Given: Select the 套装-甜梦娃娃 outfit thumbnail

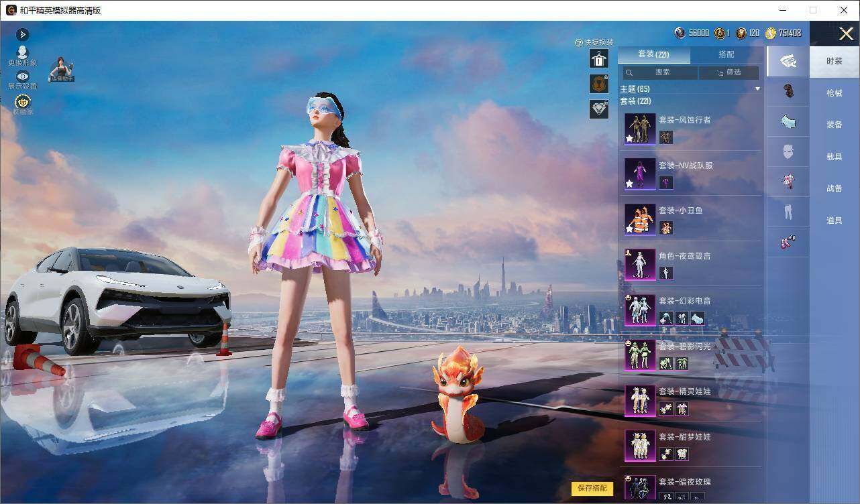Looking at the screenshot, I should [x=640, y=445].
